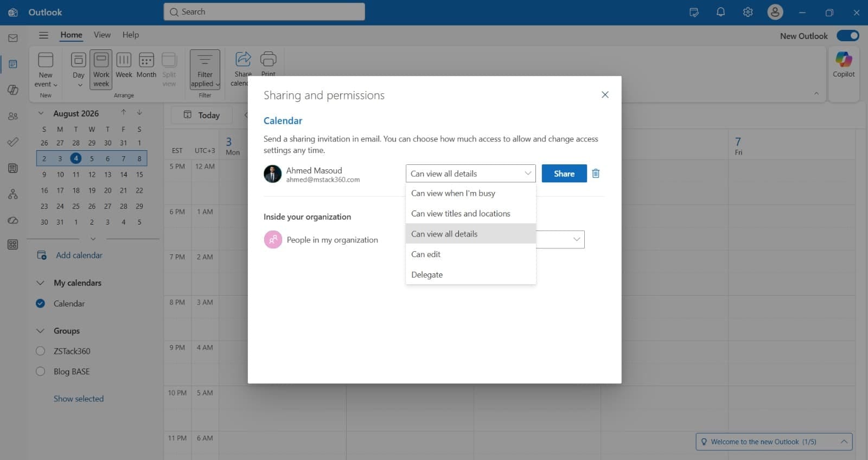This screenshot has height=460, width=868.
Task: Open the Calendar view in sidebar
Action: click(x=13, y=64)
